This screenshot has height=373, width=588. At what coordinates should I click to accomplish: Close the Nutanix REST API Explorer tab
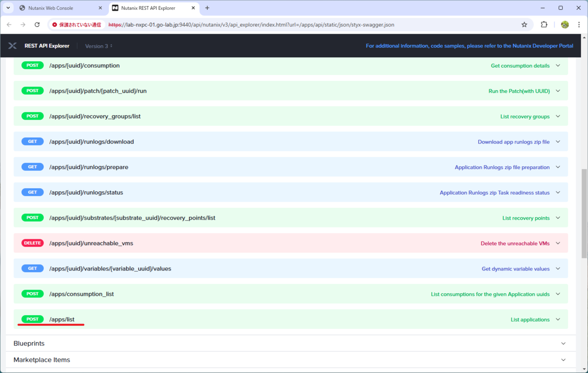(193, 8)
